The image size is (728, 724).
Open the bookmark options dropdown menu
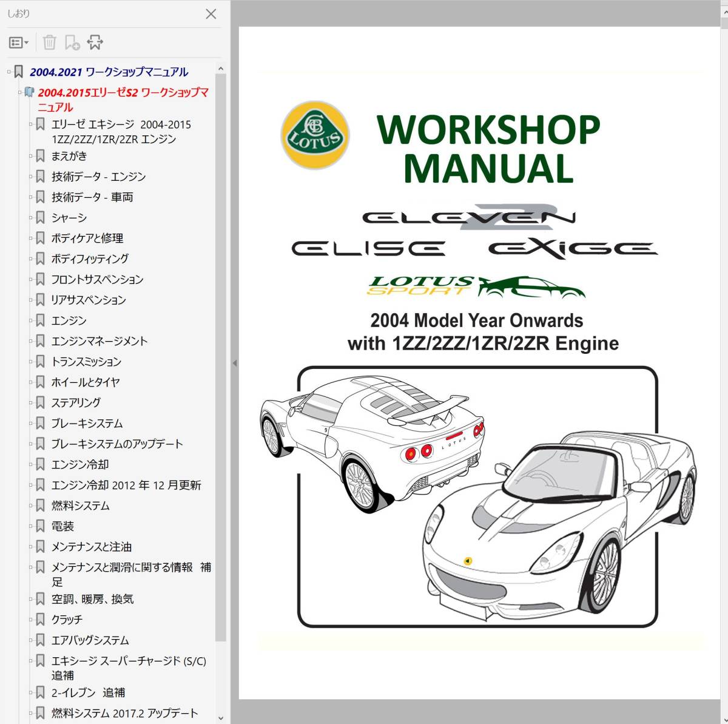tap(19, 42)
